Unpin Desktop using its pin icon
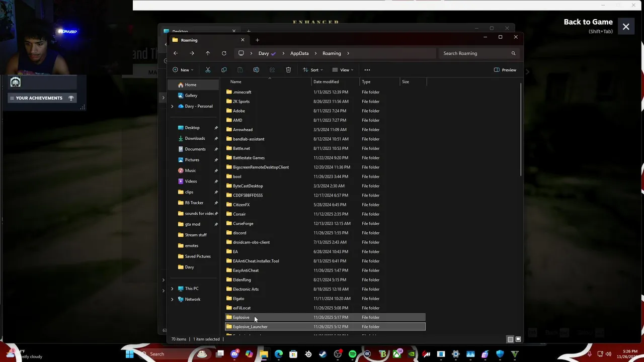644x362 pixels. point(216,128)
